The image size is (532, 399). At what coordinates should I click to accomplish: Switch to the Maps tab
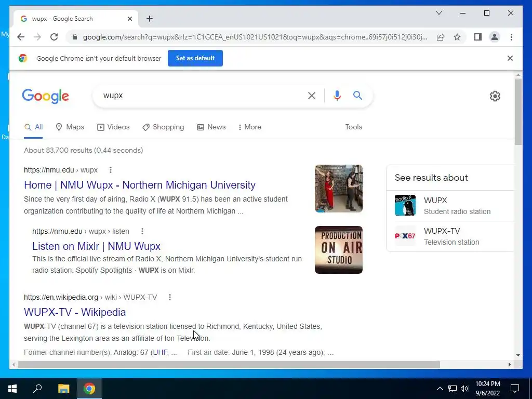(x=70, y=127)
